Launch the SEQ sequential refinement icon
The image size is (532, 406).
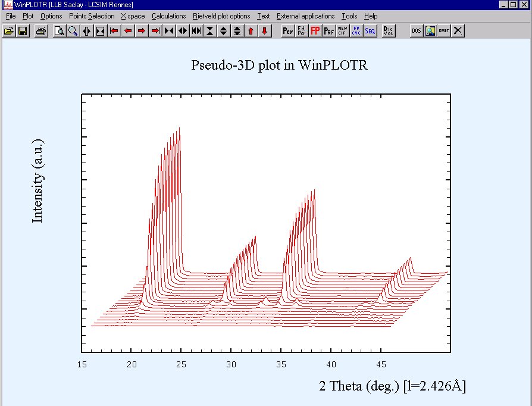370,30
